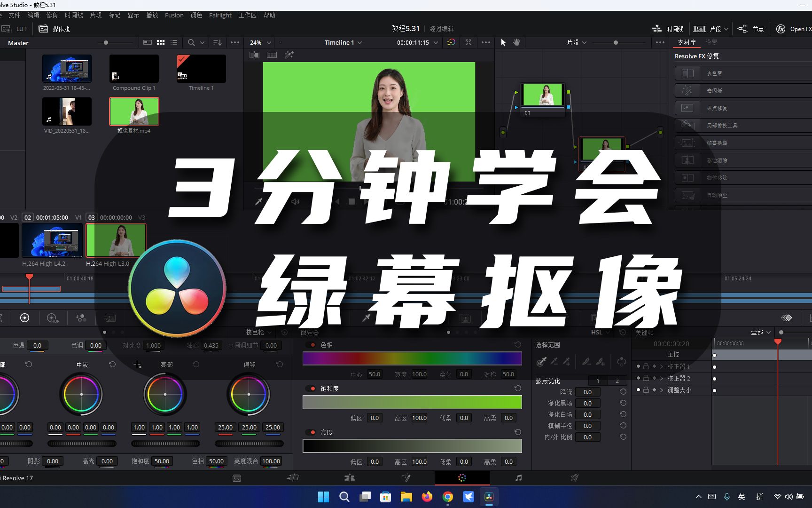Image resolution: width=812 pixels, height=508 pixels.
Task: Disable the 饱和度 curve channel toggle
Action: [311, 388]
